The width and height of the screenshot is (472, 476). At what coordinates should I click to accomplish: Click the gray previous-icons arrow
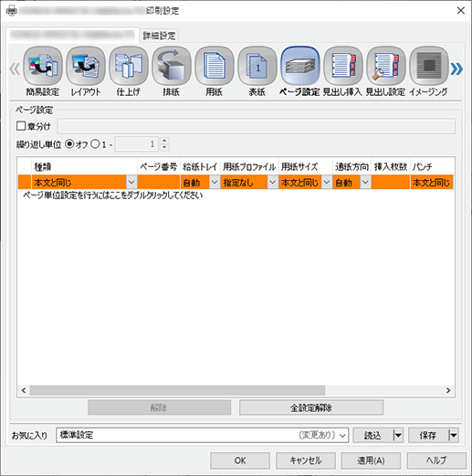pyautogui.click(x=15, y=69)
